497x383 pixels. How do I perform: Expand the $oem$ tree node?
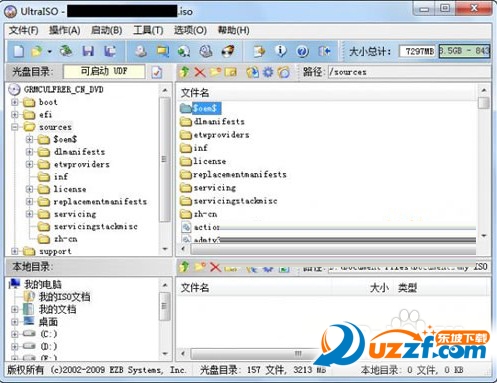click(x=29, y=139)
